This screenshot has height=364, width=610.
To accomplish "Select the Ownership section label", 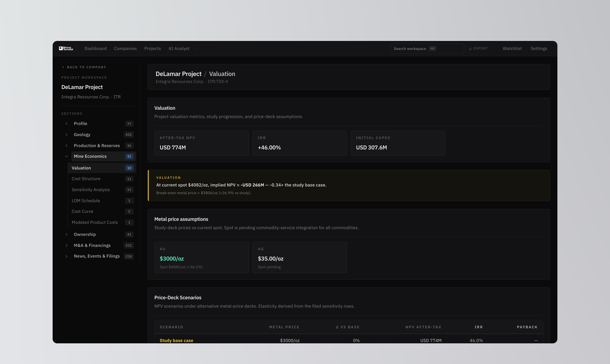I will click(x=85, y=234).
